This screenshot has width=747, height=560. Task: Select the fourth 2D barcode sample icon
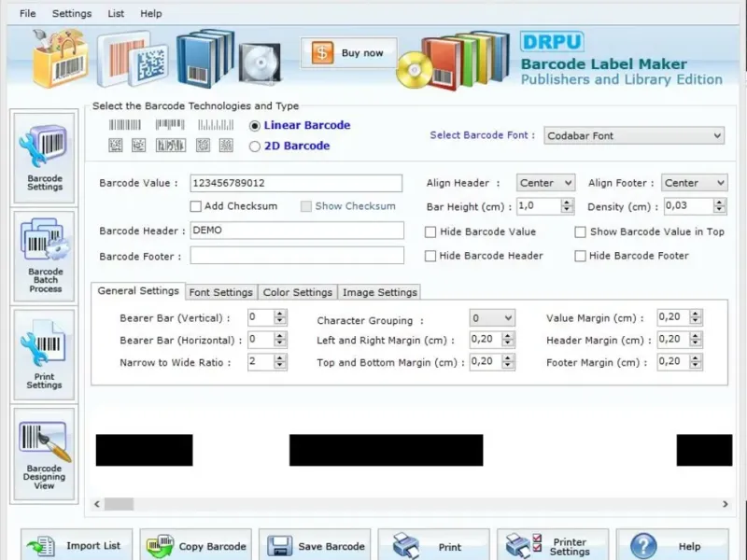coord(203,146)
